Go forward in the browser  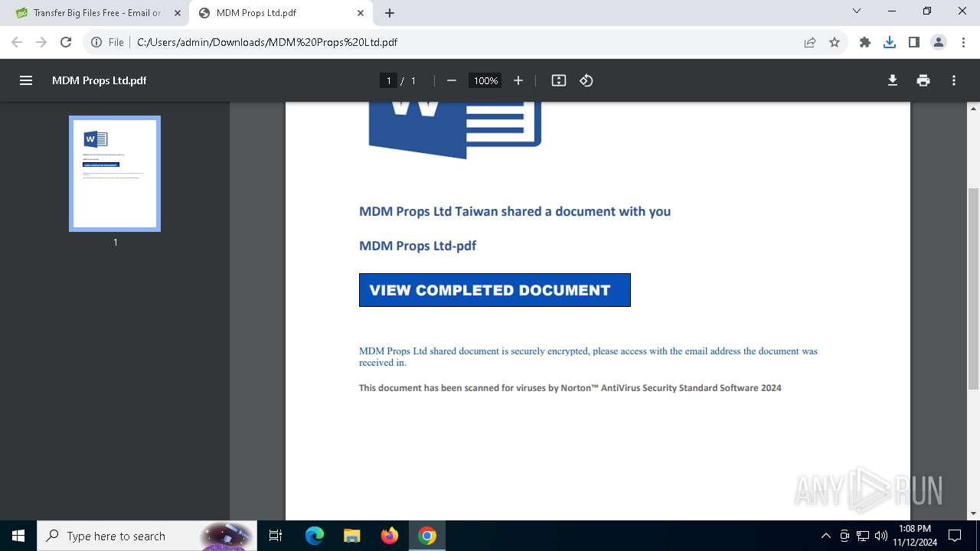(41, 42)
